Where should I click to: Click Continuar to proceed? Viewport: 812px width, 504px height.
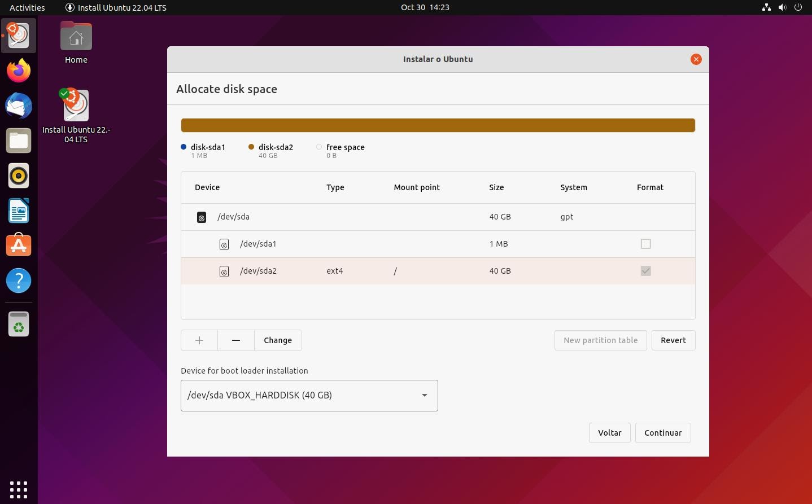[663, 433]
